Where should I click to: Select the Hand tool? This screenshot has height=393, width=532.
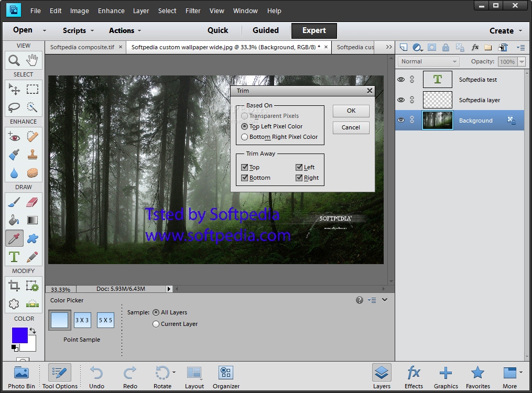(32, 60)
